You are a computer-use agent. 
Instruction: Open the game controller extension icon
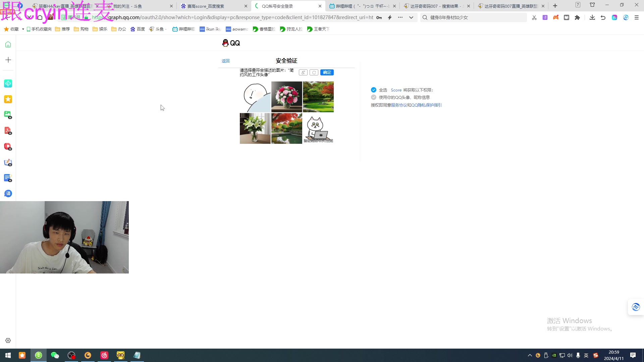[556, 17]
